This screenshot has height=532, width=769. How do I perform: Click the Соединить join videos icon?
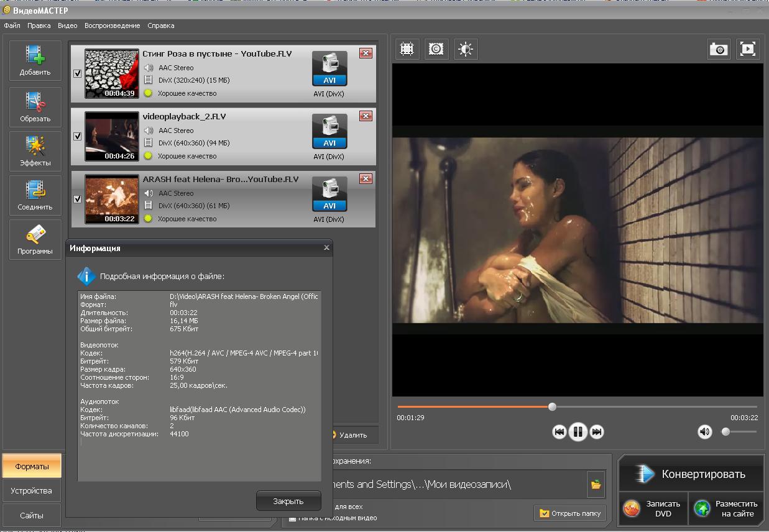click(35, 195)
